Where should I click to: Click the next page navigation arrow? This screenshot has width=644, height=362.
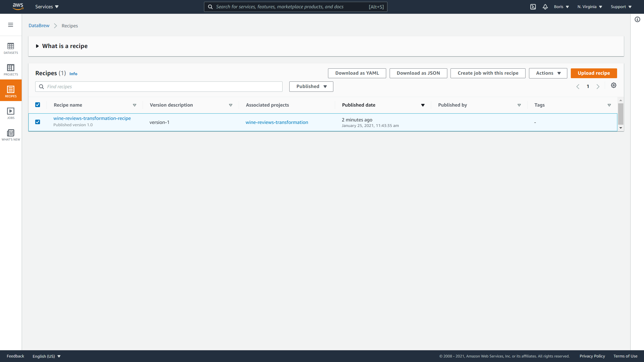(598, 86)
